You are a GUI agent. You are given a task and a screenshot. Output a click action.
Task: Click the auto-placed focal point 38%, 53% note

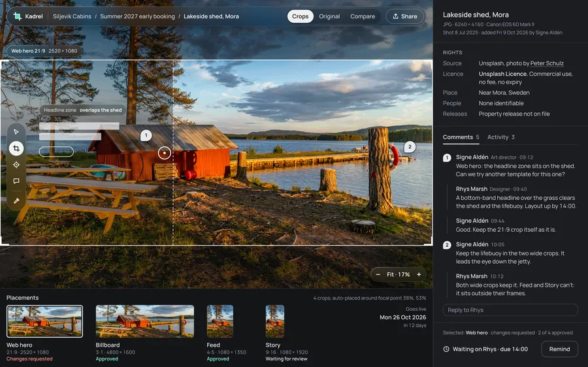370,298
